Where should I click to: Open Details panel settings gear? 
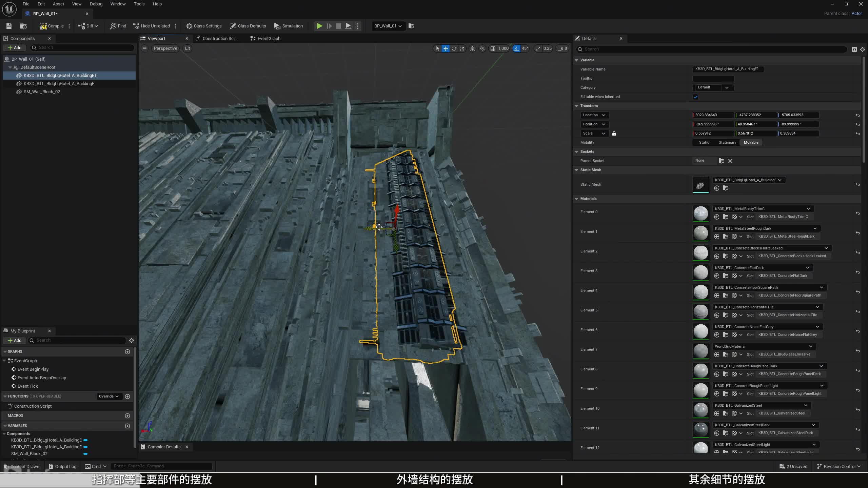tap(863, 49)
